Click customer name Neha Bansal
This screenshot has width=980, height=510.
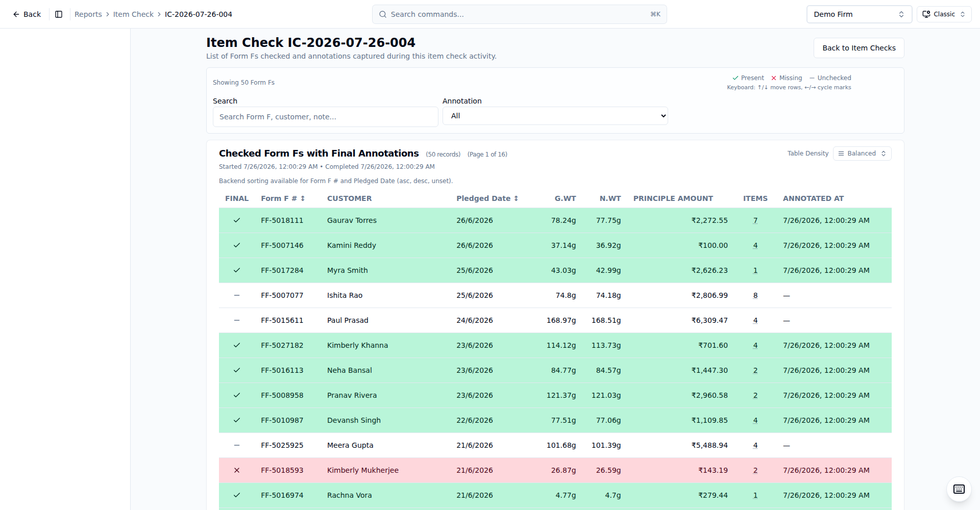coord(350,370)
